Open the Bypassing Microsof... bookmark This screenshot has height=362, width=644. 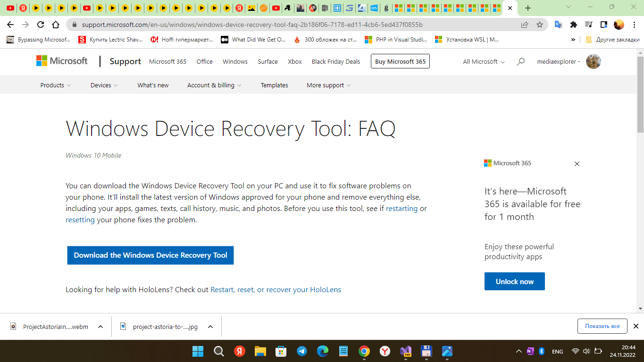point(39,40)
